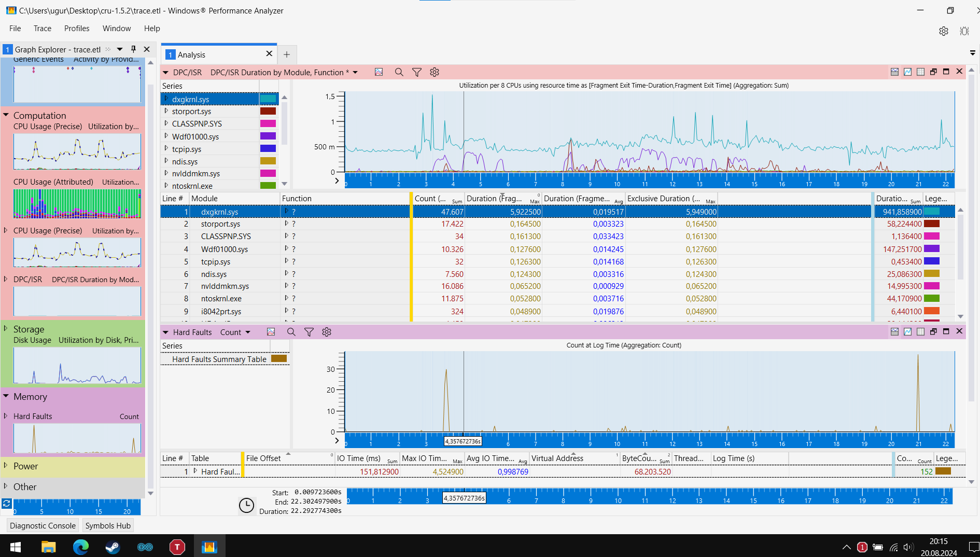
Task: Close the Analysis tab
Action: tap(269, 54)
